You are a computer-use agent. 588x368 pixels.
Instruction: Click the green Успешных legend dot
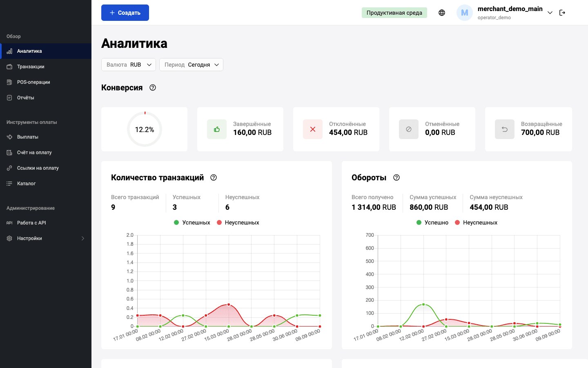(x=176, y=222)
